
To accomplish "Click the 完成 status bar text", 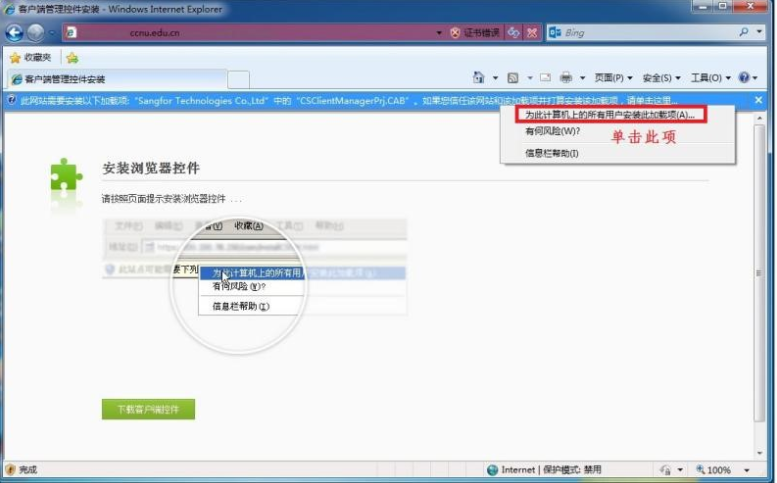I will point(28,470).
